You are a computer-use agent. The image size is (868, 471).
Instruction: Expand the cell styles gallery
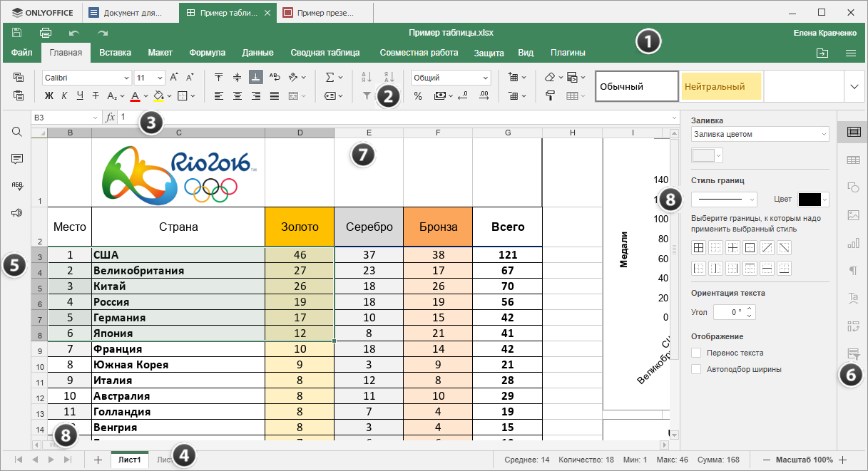coord(854,86)
